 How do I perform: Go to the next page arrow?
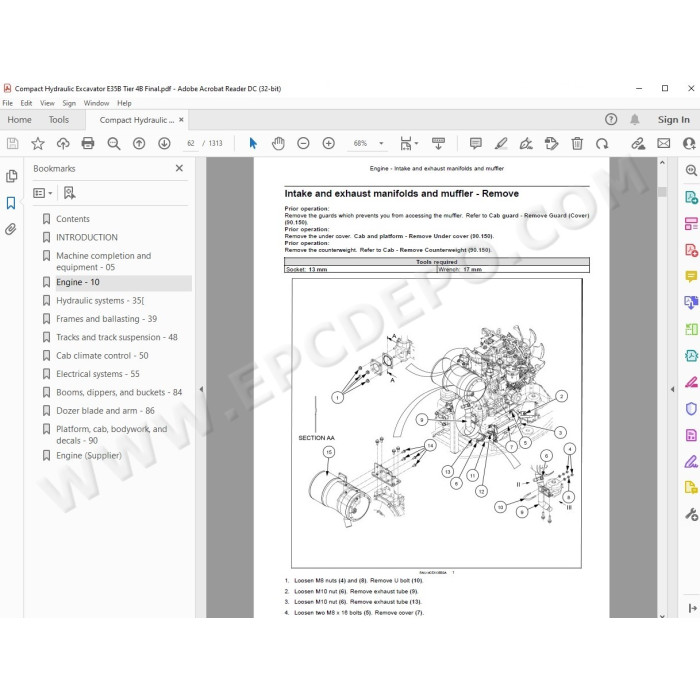click(x=164, y=143)
